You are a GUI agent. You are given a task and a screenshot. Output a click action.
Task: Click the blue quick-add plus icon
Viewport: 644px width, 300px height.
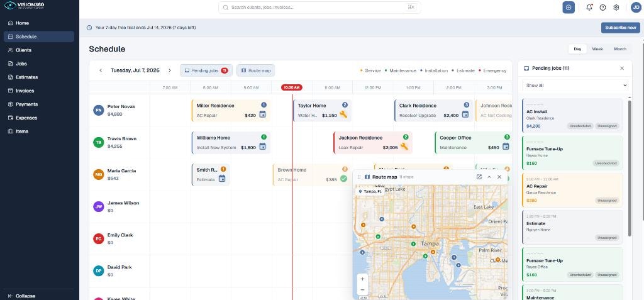point(569,8)
